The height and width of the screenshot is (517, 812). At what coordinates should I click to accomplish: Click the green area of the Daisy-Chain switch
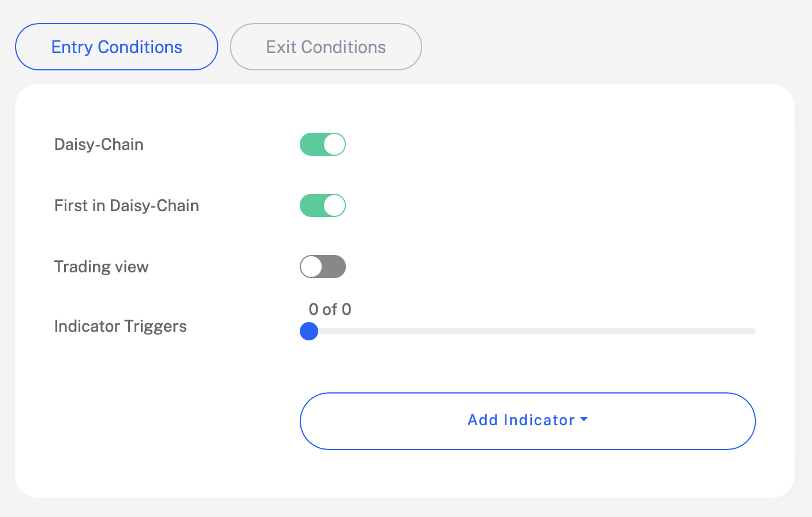pyautogui.click(x=311, y=144)
